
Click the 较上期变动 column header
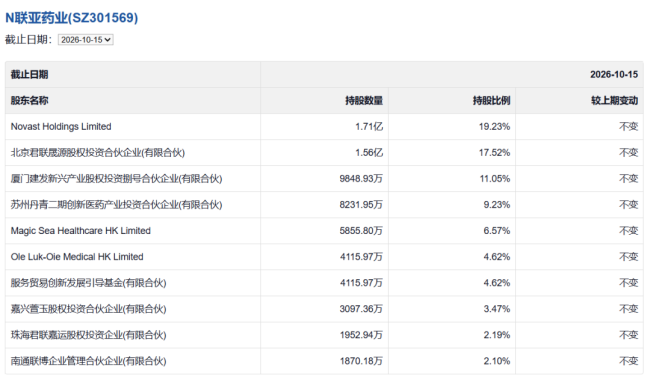pyautogui.click(x=614, y=101)
